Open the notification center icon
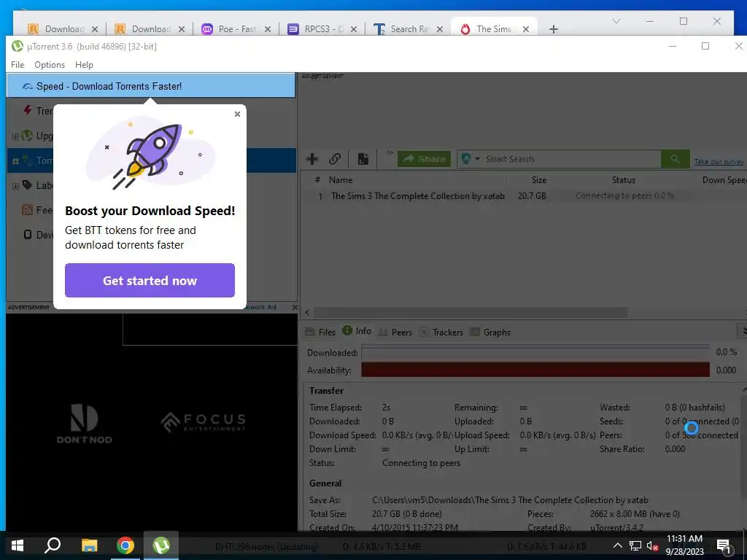 tap(724, 545)
